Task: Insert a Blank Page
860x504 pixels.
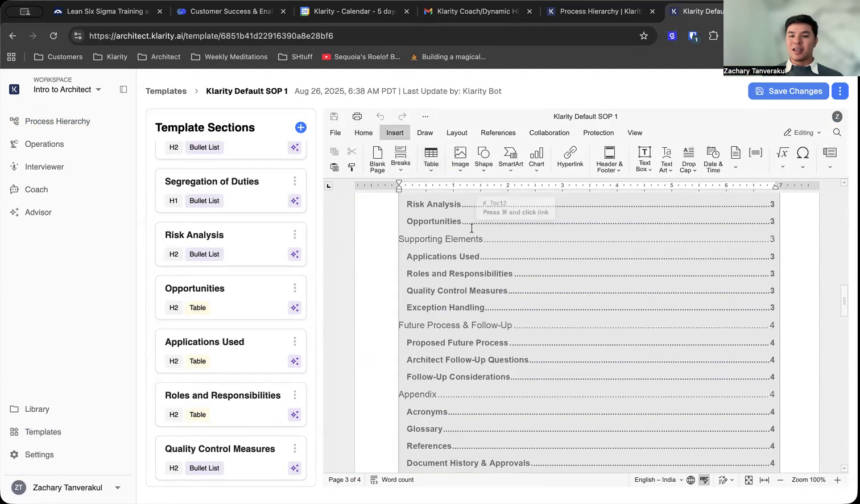Action: (x=378, y=159)
